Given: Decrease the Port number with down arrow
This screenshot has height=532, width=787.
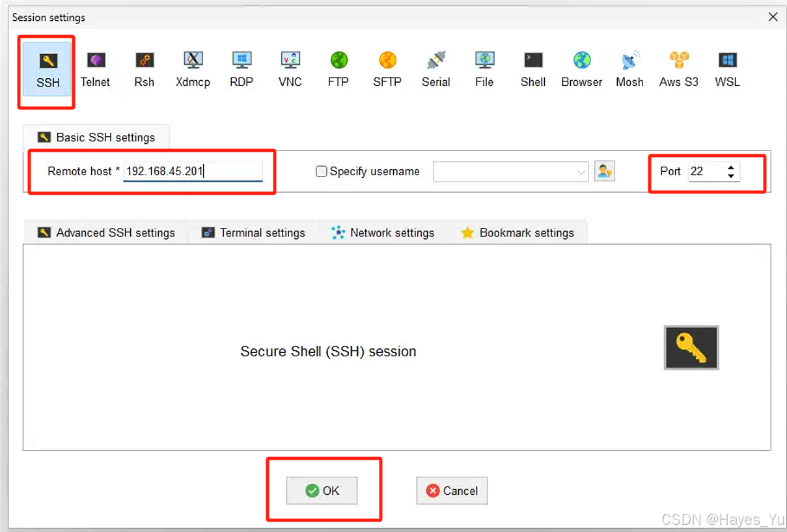Looking at the screenshot, I should tap(732, 176).
